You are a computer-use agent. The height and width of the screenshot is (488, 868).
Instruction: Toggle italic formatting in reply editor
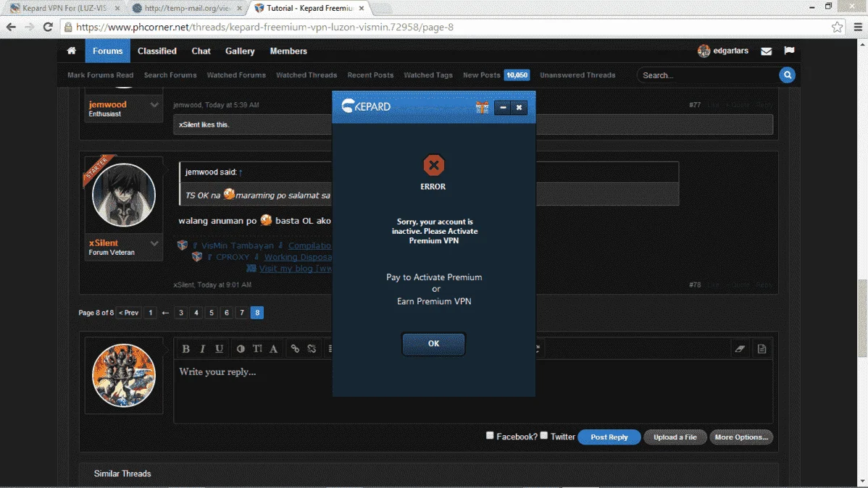(x=203, y=348)
